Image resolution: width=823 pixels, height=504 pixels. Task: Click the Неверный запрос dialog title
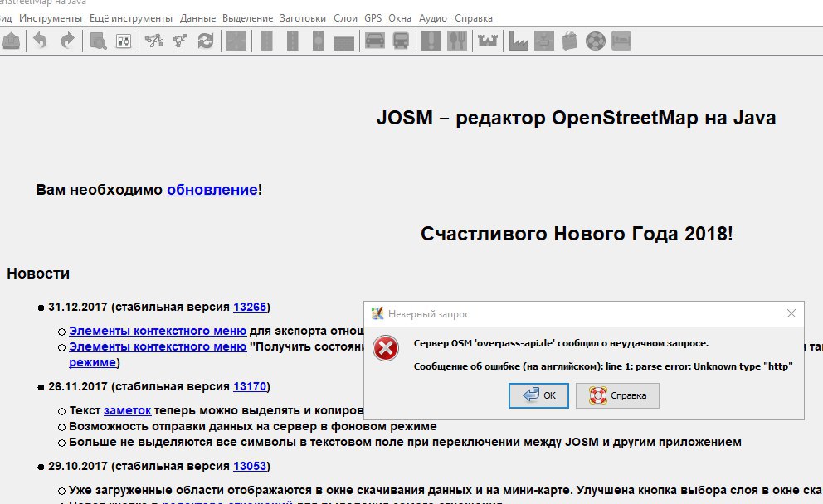pos(428,314)
